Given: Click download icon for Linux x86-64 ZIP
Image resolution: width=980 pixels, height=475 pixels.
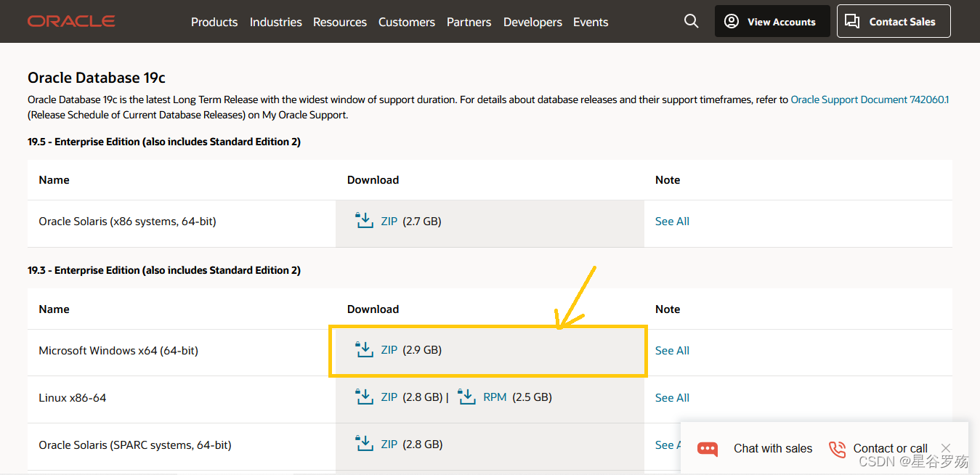Looking at the screenshot, I should coord(364,397).
